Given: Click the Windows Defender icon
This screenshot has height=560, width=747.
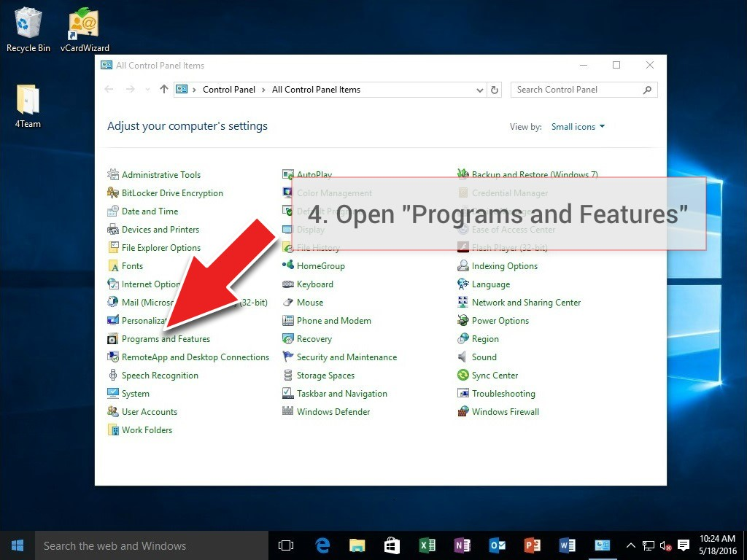Looking at the screenshot, I should (x=287, y=412).
